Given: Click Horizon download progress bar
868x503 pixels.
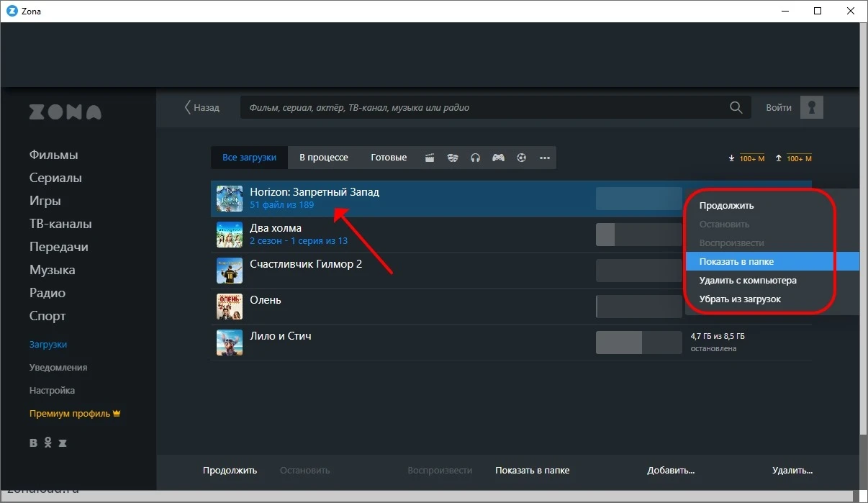Looking at the screenshot, I should click(x=639, y=199).
